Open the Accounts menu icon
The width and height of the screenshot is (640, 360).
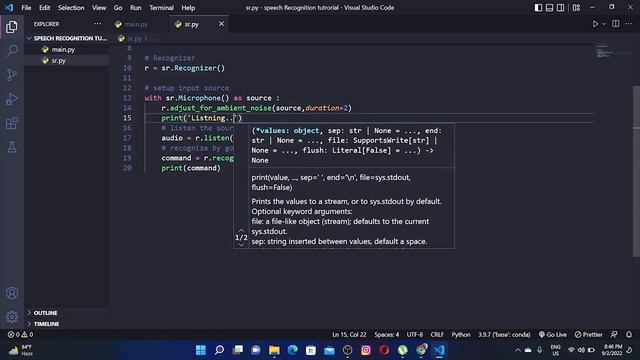12,293
